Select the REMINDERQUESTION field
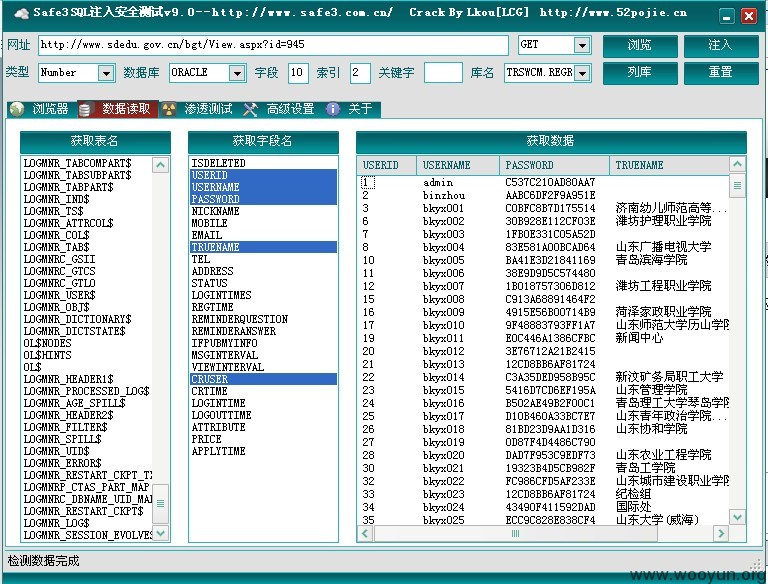This screenshot has height=584, width=768. pyautogui.click(x=264, y=319)
